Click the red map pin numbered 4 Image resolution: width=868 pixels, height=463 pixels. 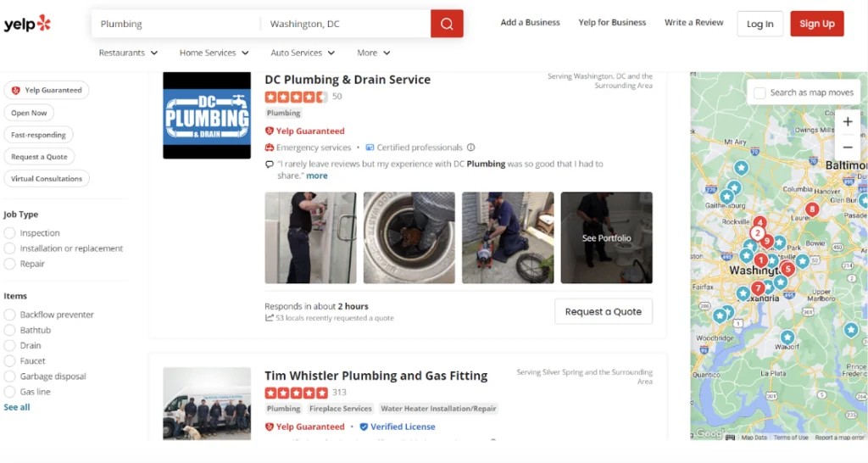(760, 223)
